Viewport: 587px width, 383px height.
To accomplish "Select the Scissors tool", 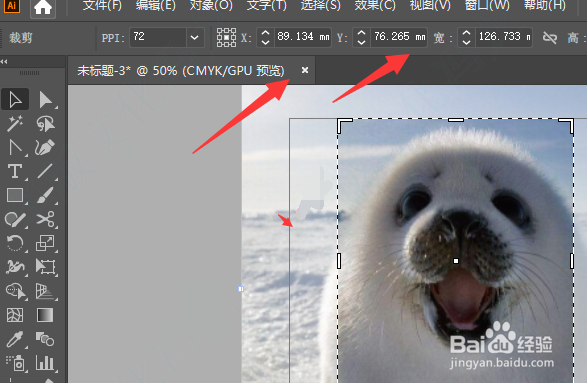I will (x=45, y=219).
